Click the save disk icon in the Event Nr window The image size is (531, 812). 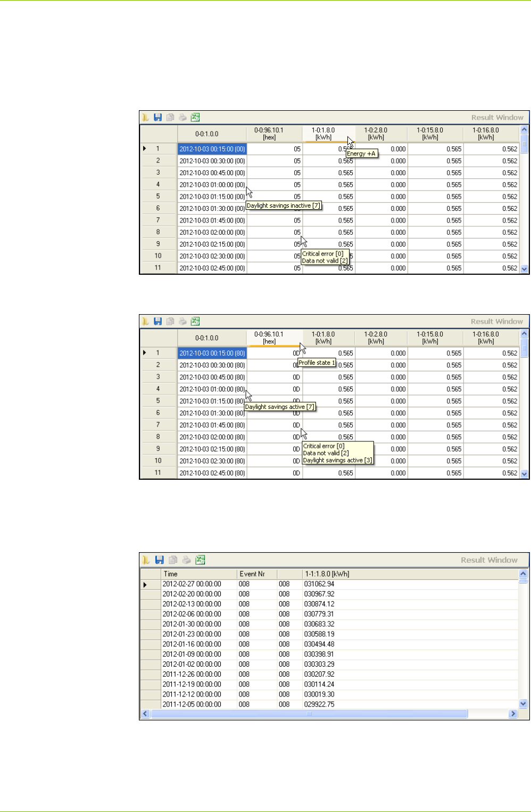[x=159, y=560]
